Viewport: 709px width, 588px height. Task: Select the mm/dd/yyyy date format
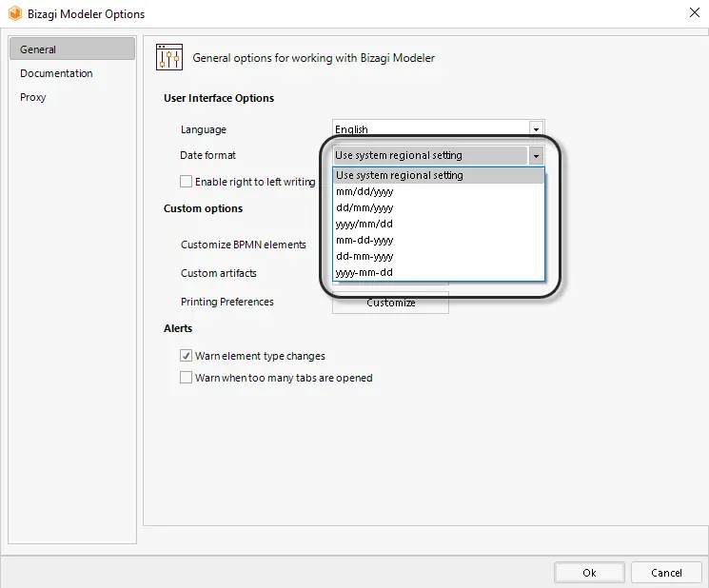point(438,191)
